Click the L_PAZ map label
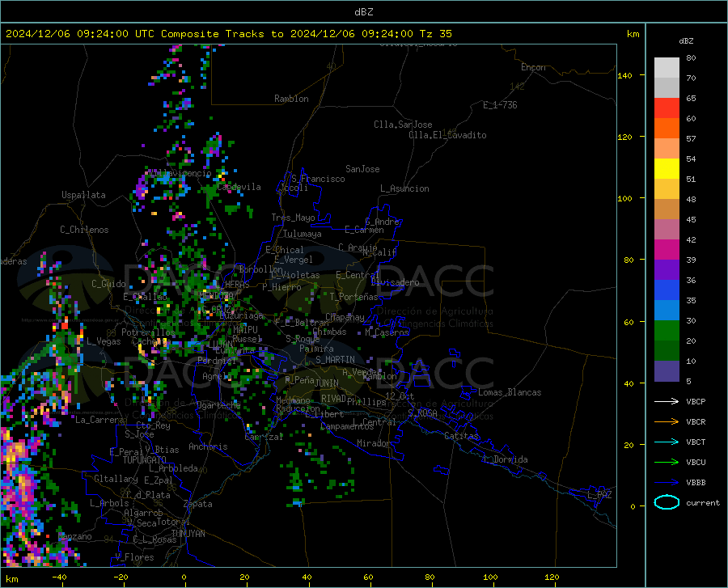The width and height of the screenshot is (728, 588). pyautogui.click(x=599, y=495)
